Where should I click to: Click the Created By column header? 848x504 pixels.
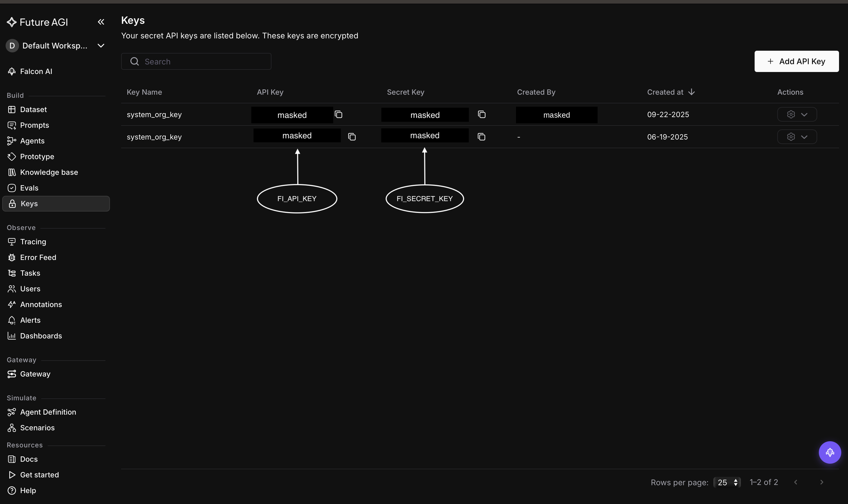pyautogui.click(x=536, y=92)
